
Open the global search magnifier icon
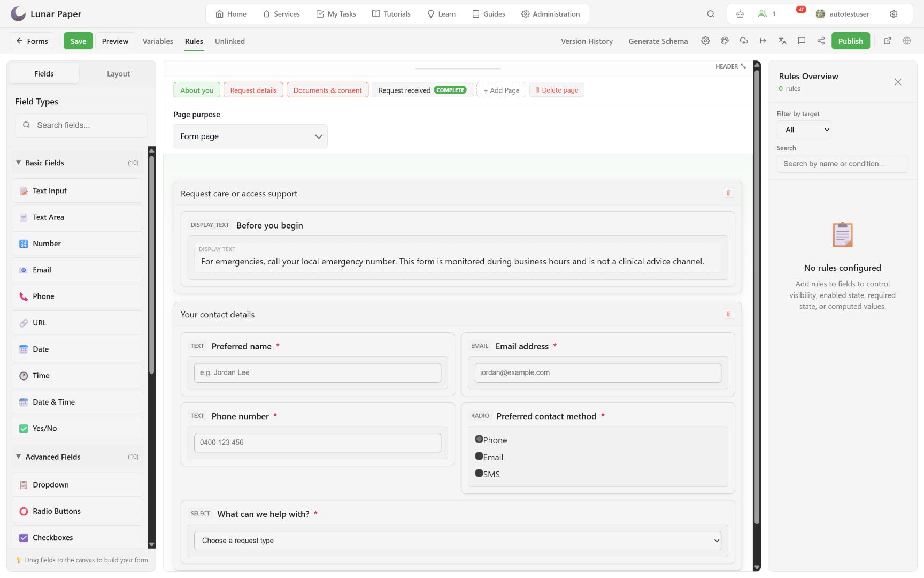(x=711, y=14)
